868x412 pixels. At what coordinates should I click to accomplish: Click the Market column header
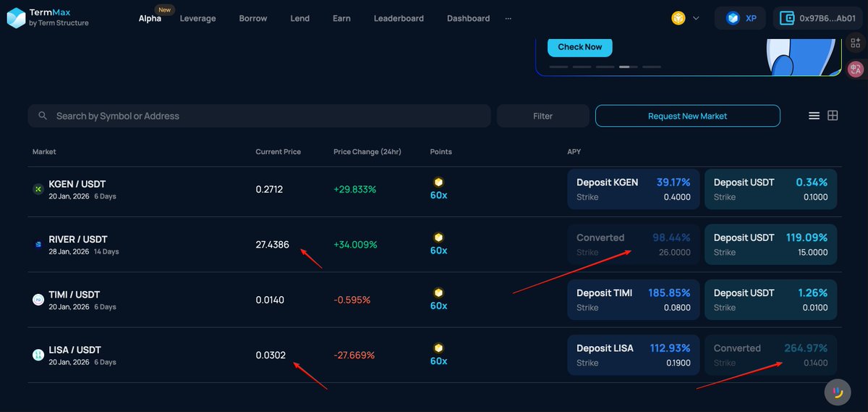coord(44,152)
